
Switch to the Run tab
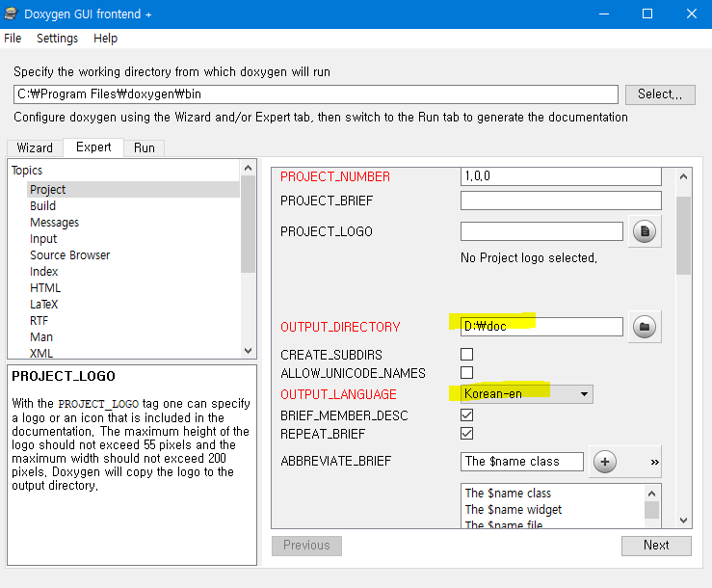click(145, 148)
